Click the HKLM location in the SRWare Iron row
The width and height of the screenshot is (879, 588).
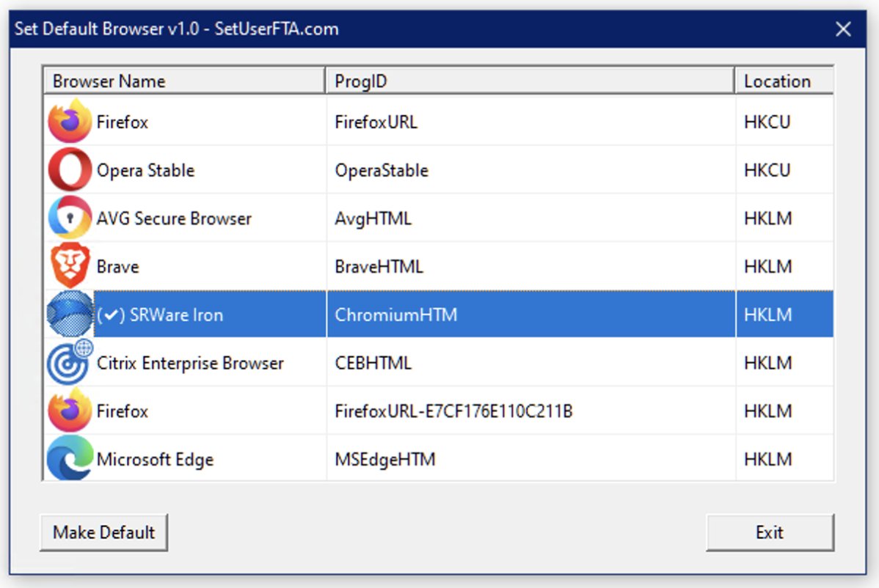768,314
